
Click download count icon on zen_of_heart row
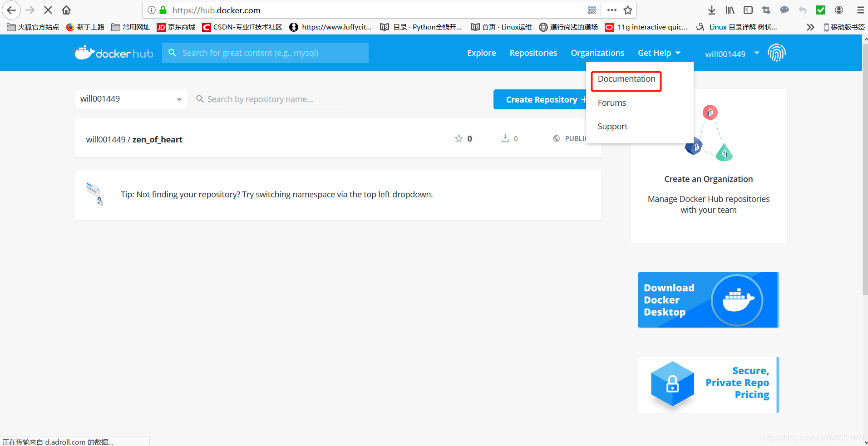[505, 138]
